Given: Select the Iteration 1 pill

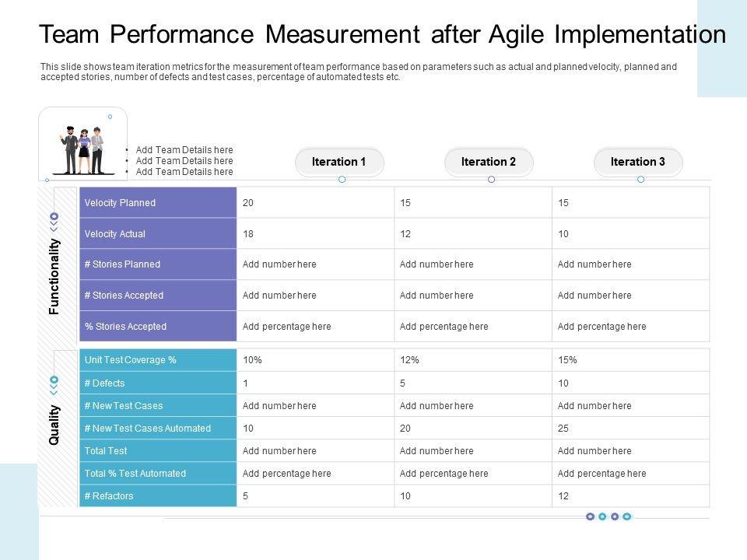Looking at the screenshot, I should click(339, 162).
